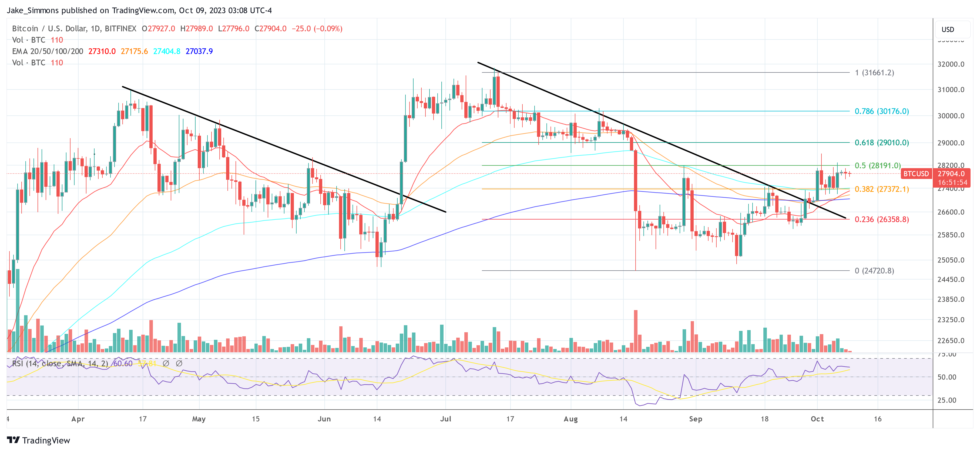
Task: Click the Apr label on the time axis
Action: (78, 419)
